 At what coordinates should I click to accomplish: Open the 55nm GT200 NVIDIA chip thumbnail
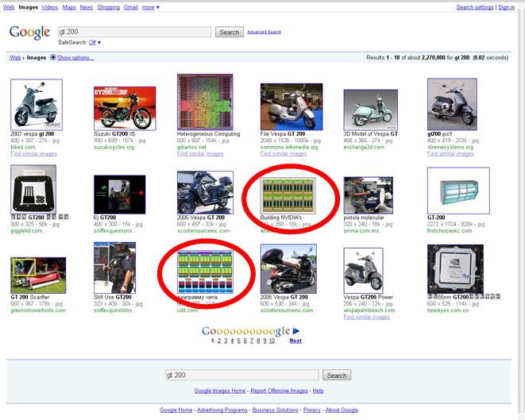[x=455, y=269]
